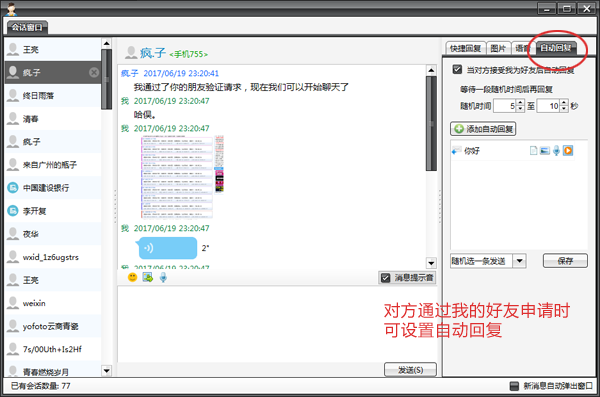Select contact name 中国建设银行
The image size is (600, 397).
[46, 188]
